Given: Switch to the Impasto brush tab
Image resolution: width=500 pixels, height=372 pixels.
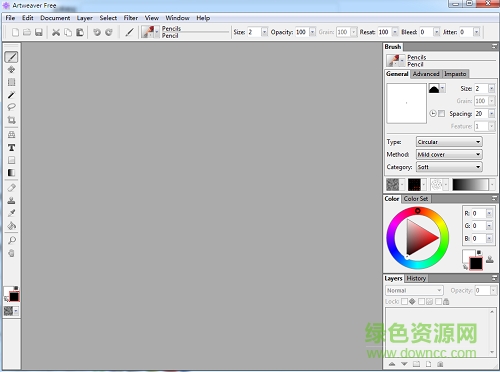Looking at the screenshot, I should [x=455, y=74].
